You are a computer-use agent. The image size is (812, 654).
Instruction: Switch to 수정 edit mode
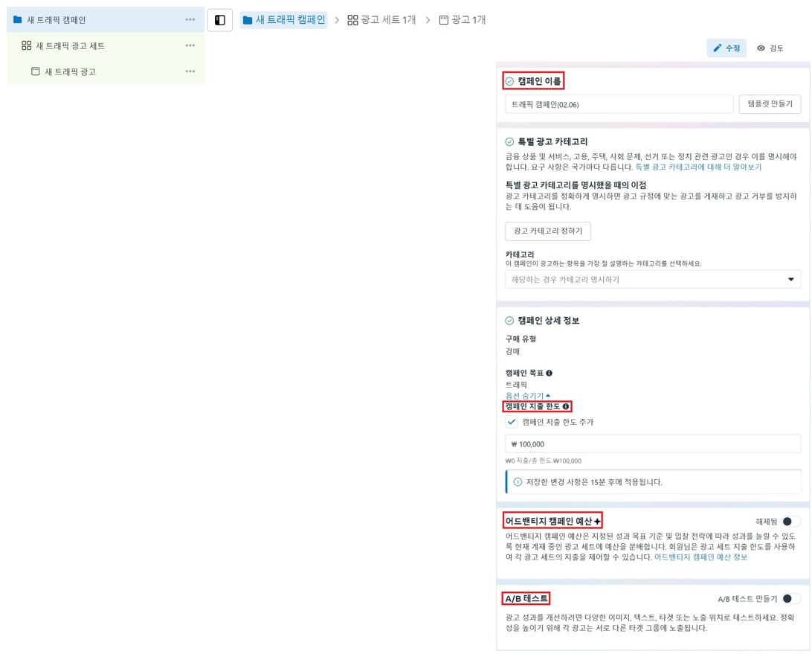tap(726, 48)
